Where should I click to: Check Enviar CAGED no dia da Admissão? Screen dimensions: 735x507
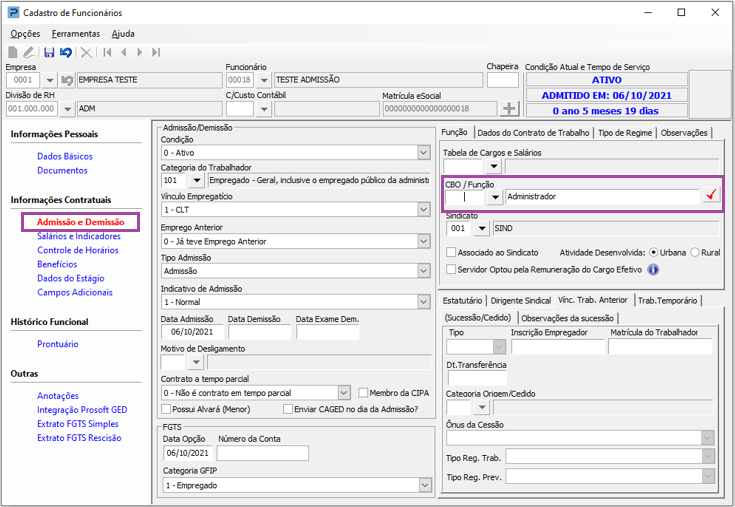coord(288,409)
